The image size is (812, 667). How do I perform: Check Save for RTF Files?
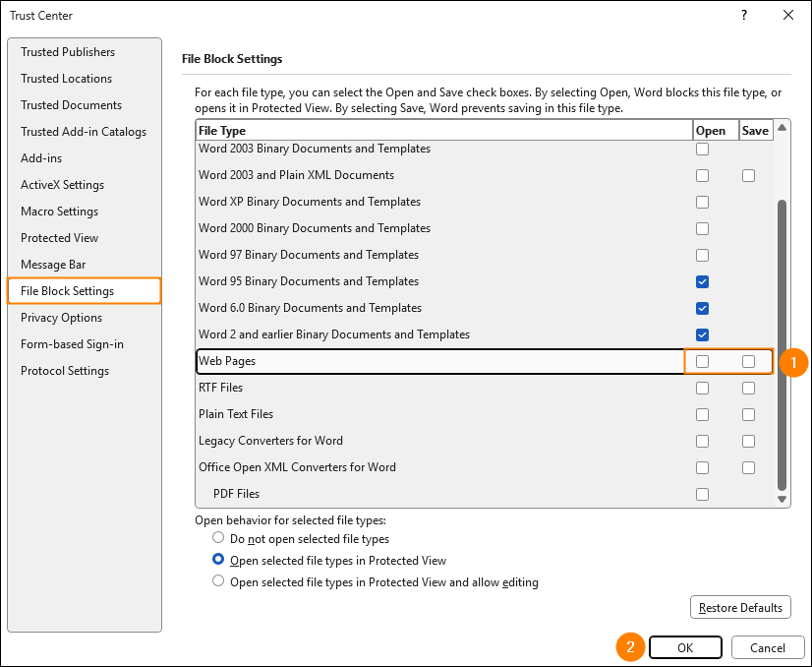coord(748,389)
